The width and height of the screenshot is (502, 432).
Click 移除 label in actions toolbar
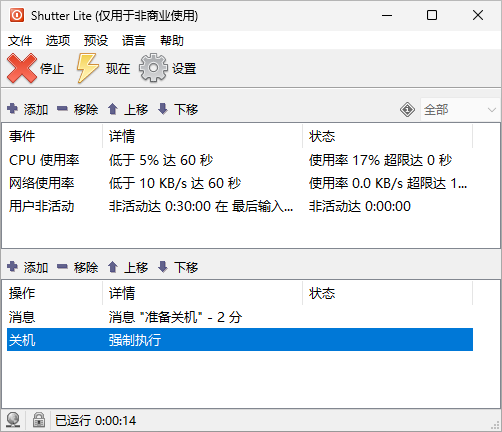click(x=86, y=267)
